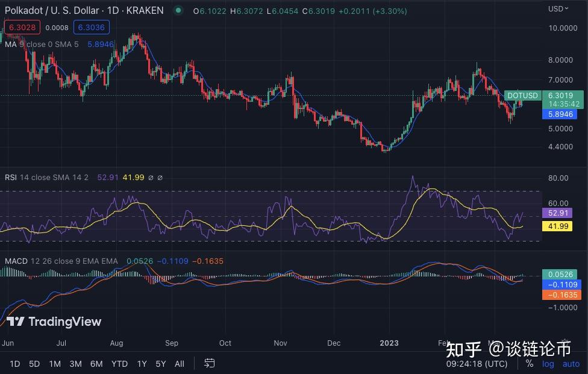Click the Oct time axis label
Screen dimensions: 588x374
click(x=225, y=343)
